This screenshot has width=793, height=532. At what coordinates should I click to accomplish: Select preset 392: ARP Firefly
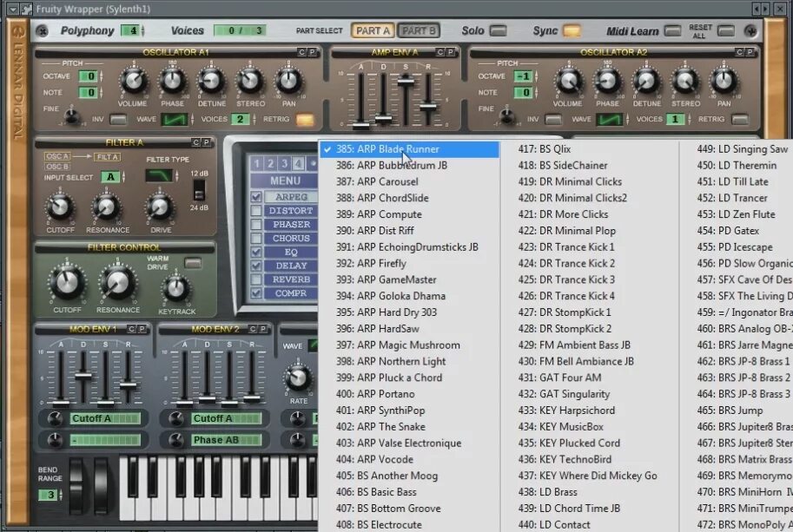pyautogui.click(x=410, y=263)
